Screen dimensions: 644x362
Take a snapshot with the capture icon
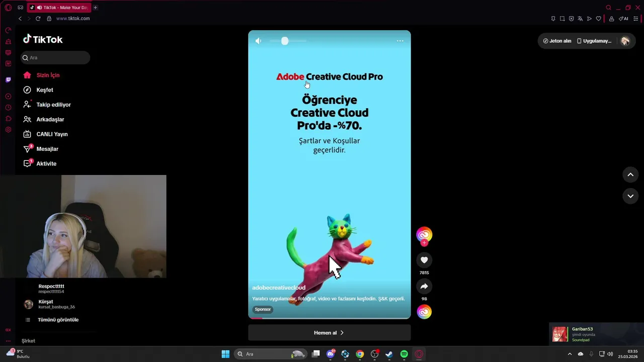click(x=562, y=19)
